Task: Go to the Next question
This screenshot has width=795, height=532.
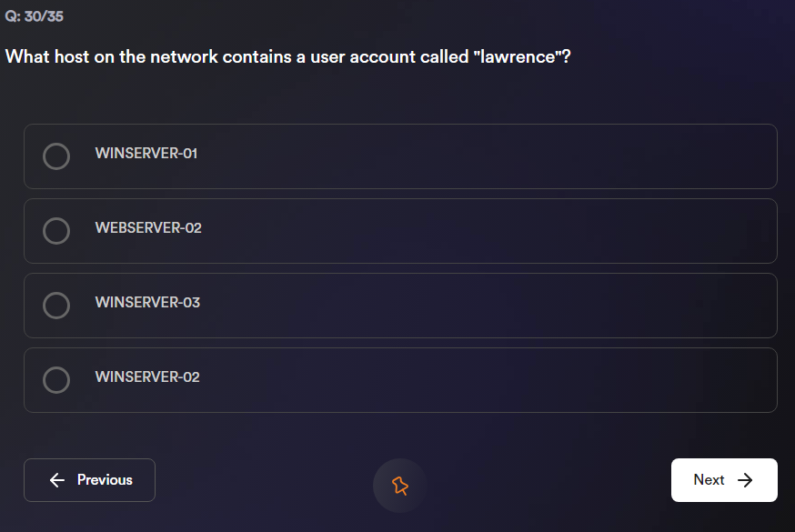Action: pyautogui.click(x=723, y=480)
